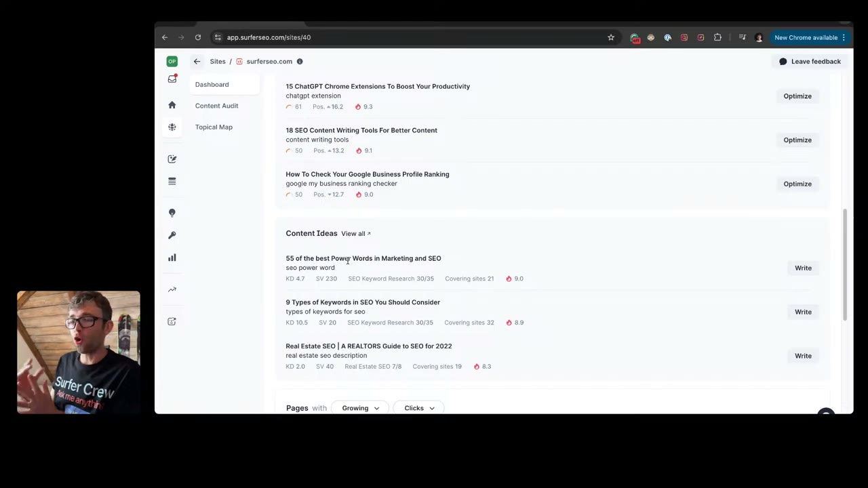868x488 pixels.
Task: Expand the Growing dropdown filter
Action: 360,408
